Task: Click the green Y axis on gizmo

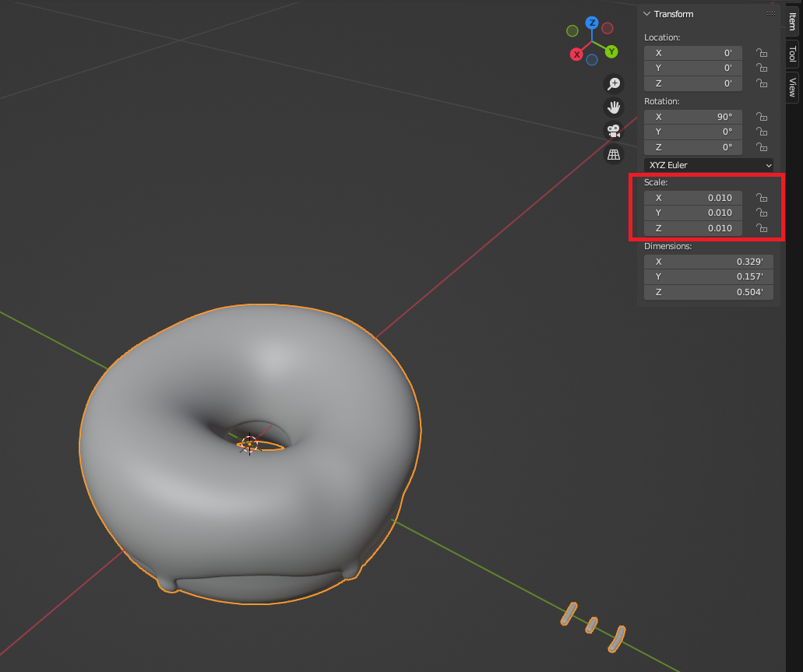Action: (611, 51)
